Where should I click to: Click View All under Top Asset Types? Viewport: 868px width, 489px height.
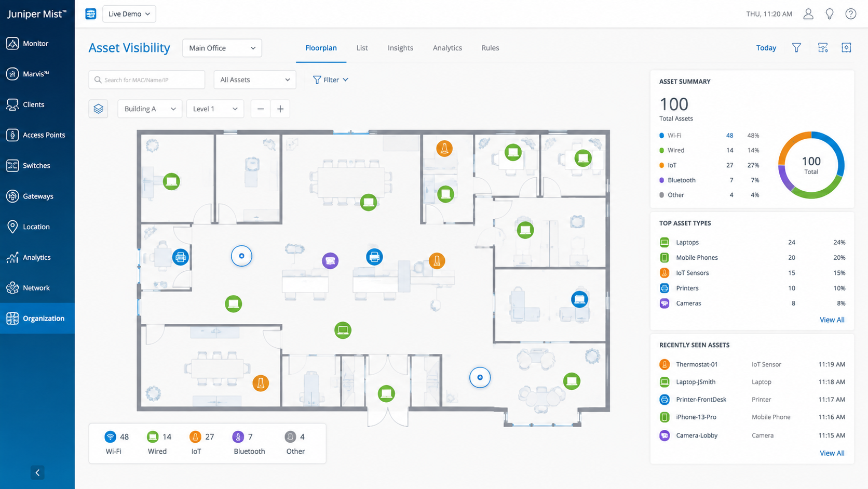point(832,320)
